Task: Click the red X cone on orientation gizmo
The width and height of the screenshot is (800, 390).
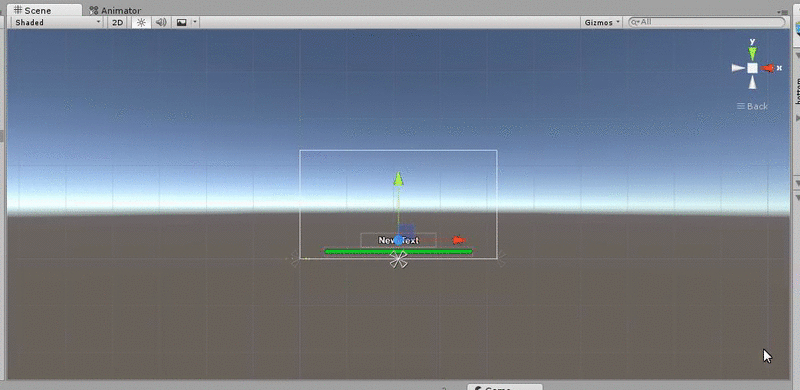Action: pos(768,68)
